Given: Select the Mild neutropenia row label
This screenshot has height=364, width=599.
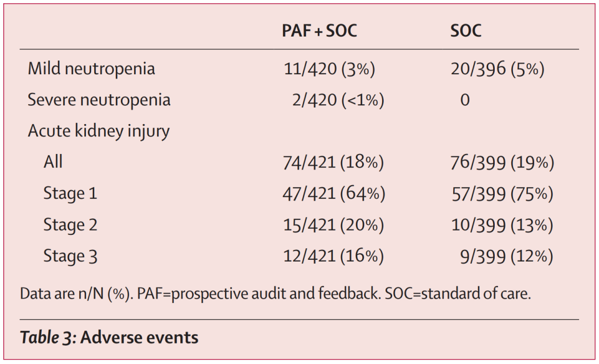Looking at the screenshot, I should point(92,69).
